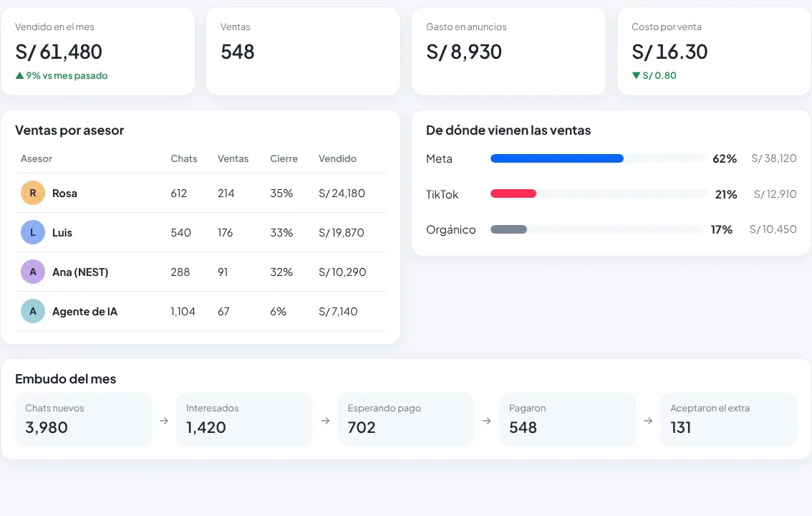Open the Esperando pago funnel card
Viewport: 812px width, 516px height.
click(406, 419)
